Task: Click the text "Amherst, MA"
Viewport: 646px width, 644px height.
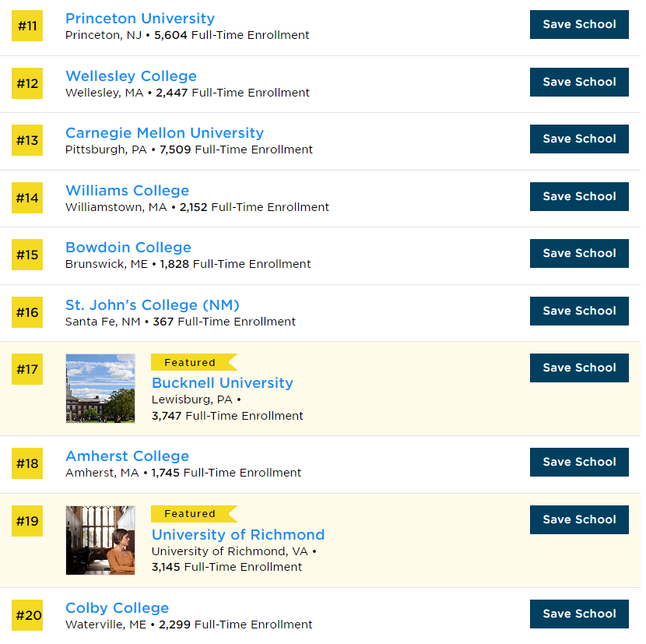Action: [x=102, y=473]
